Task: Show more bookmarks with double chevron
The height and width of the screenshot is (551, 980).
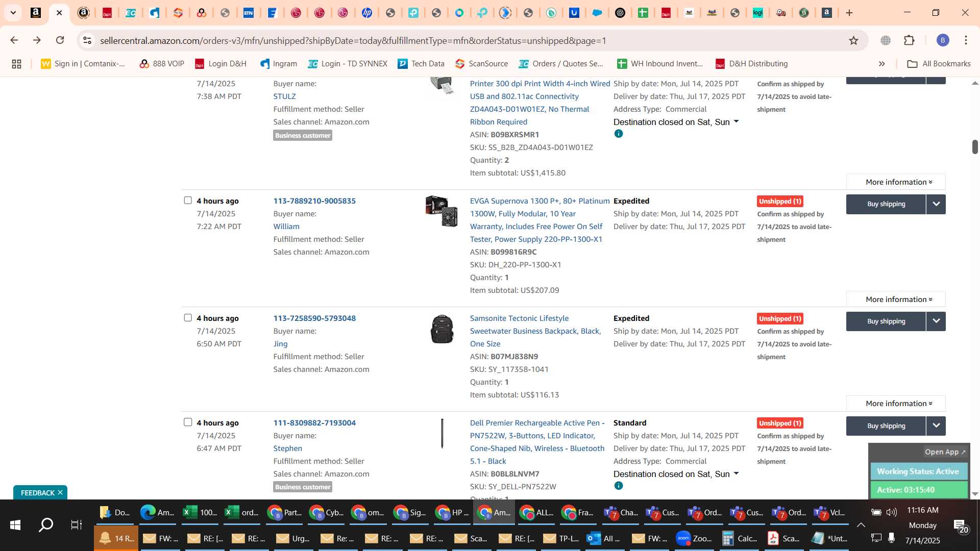Action: [x=881, y=64]
